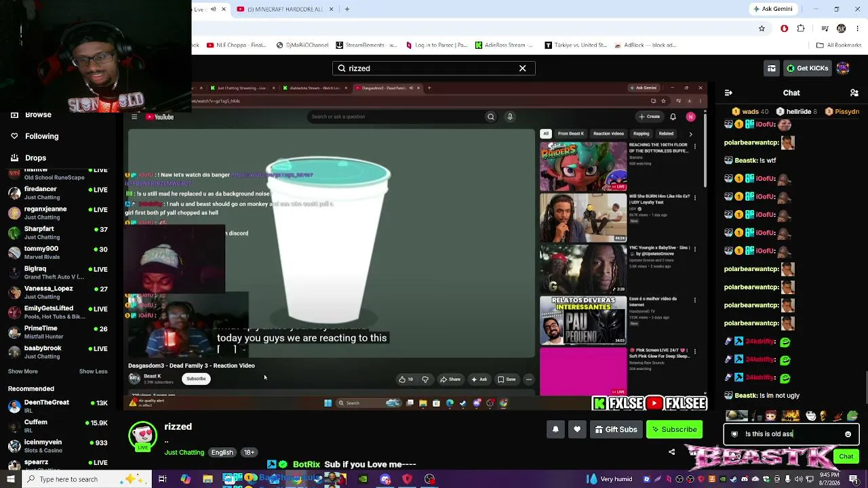Open rizzed's channel avatar

(x=142, y=436)
